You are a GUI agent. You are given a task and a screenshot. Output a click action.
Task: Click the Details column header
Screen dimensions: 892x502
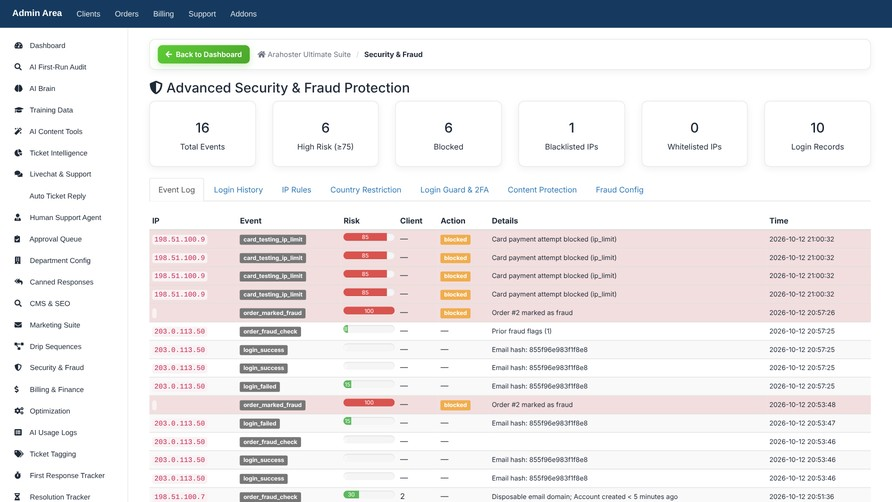point(505,221)
